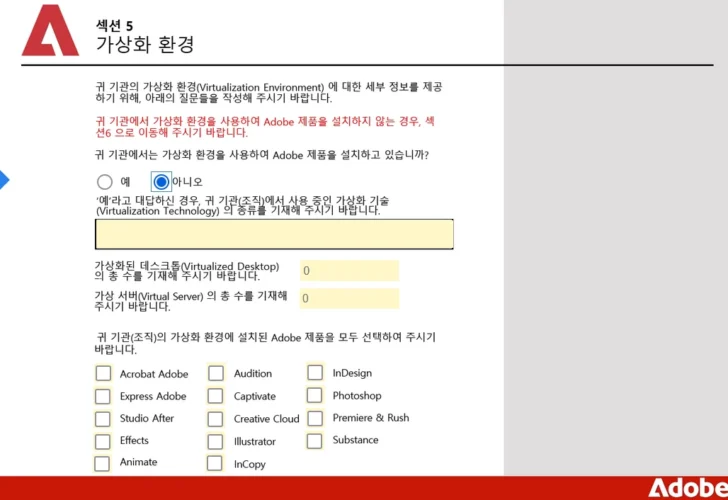Select the '아니오' radio button
Image resolution: width=728 pixels, height=500 pixels.
pyautogui.click(x=161, y=182)
